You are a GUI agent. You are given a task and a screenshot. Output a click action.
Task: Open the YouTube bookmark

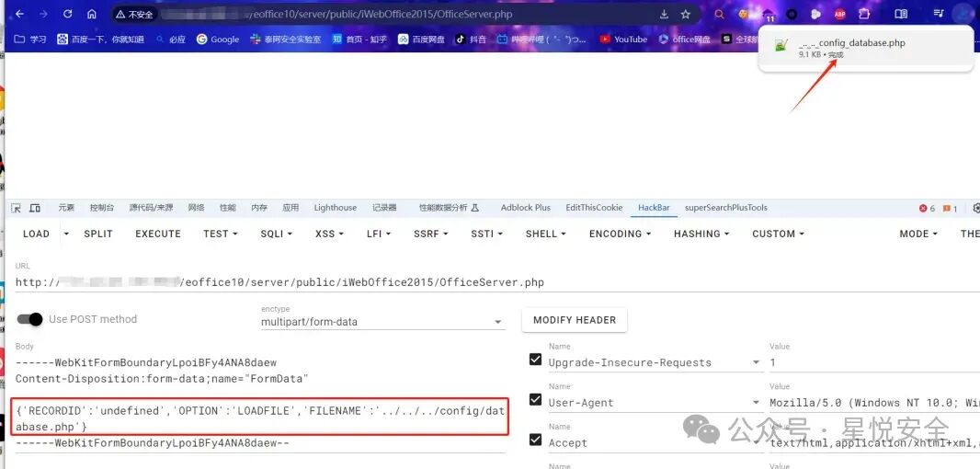[623, 39]
